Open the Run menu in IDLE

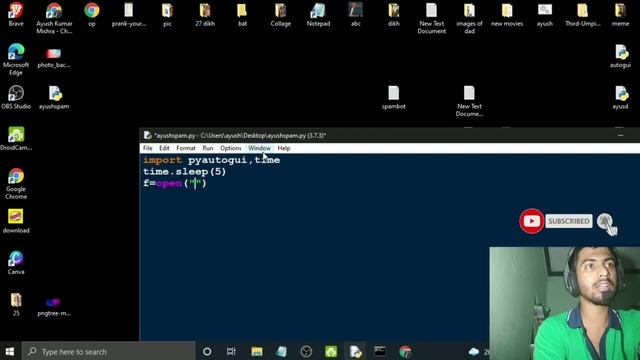point(208,148)
